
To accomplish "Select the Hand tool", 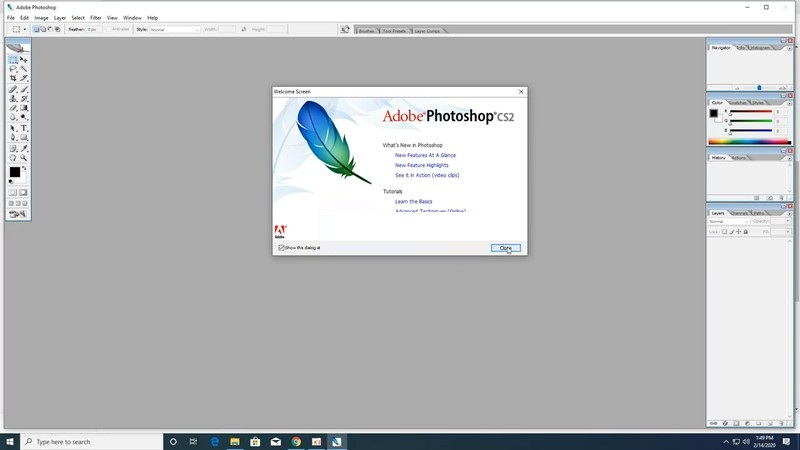I will (13, 158).
